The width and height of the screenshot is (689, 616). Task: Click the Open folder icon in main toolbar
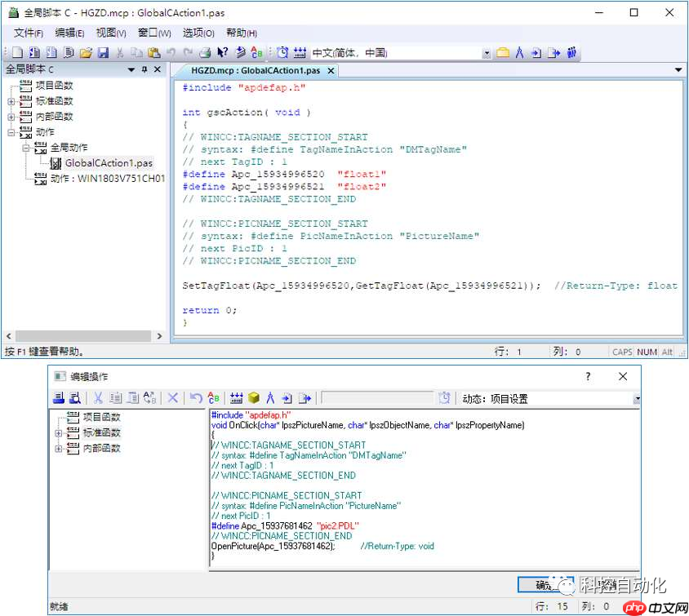[x=86, y=53]
